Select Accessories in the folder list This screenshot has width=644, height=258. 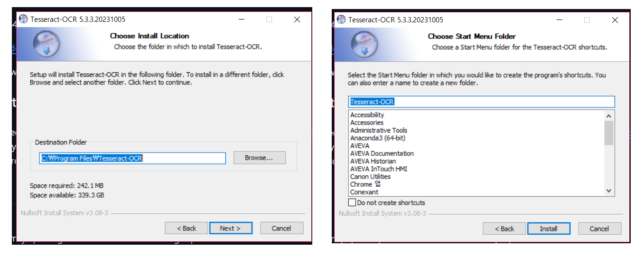tap(366, 123)
